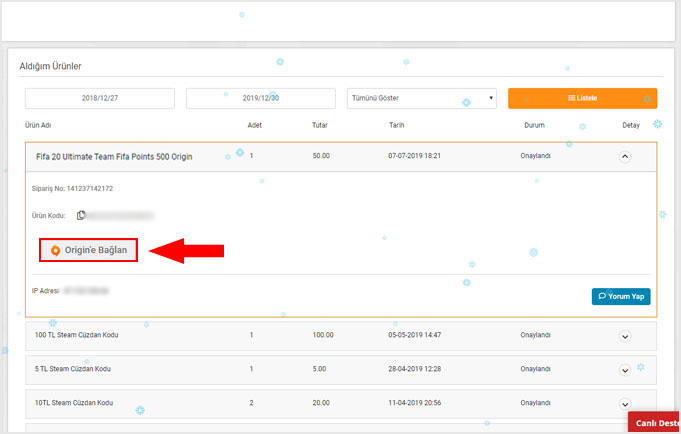
Task: Select the Fifa 20 Ultimate Team product name
Action: 114,157
